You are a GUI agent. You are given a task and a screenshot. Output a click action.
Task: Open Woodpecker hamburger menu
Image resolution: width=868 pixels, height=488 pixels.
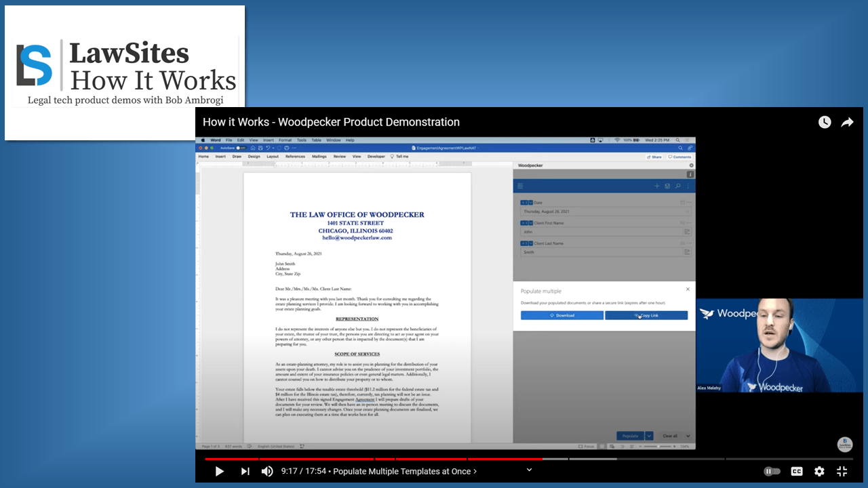coord(520,186)
